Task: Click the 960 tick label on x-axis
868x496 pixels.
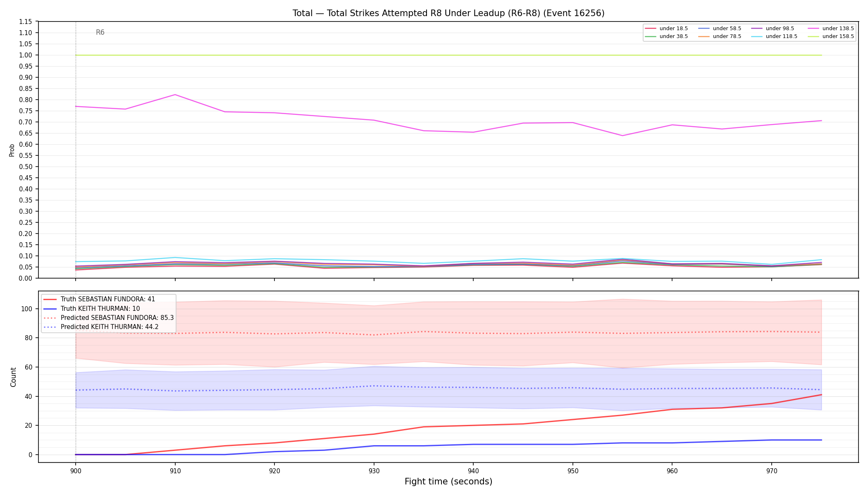Action: click(672, 471)
